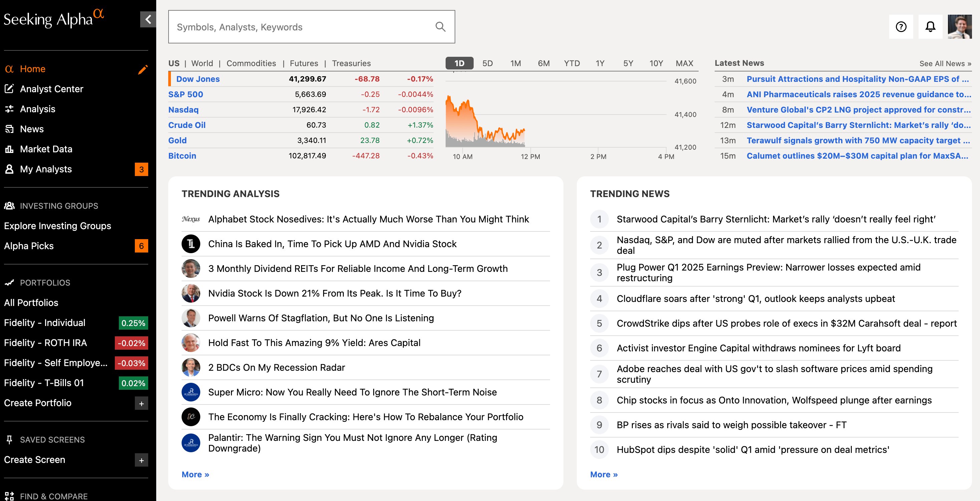The image size is (980, 501).
Task: Click the Portfolios trend line icon
Action: click(9, 283)
